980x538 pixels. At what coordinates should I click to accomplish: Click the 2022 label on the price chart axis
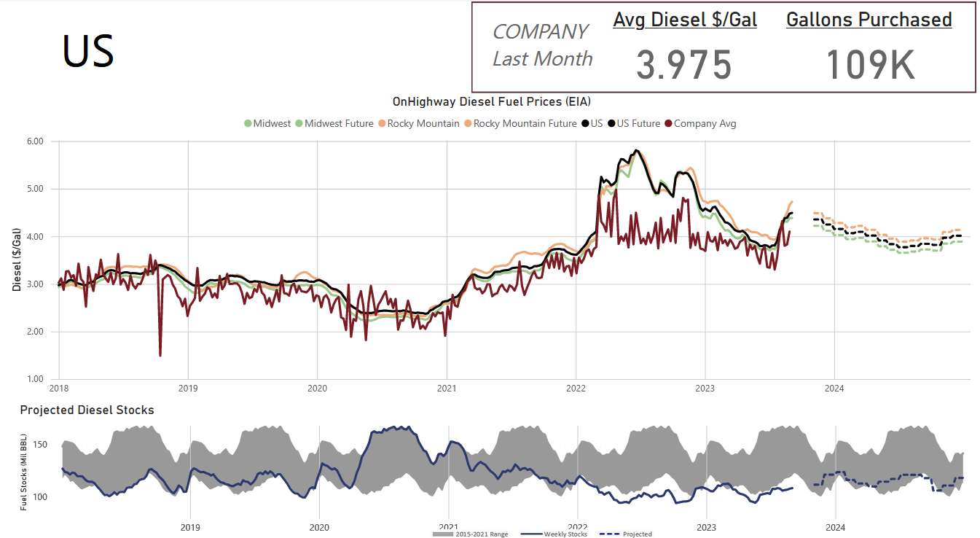coord(576,389)
